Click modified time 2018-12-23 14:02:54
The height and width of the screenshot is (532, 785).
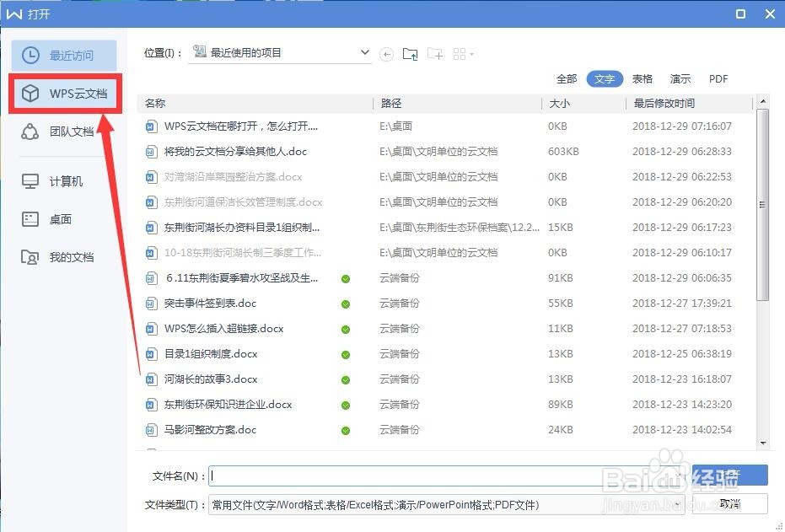click(x=682, y=430)
